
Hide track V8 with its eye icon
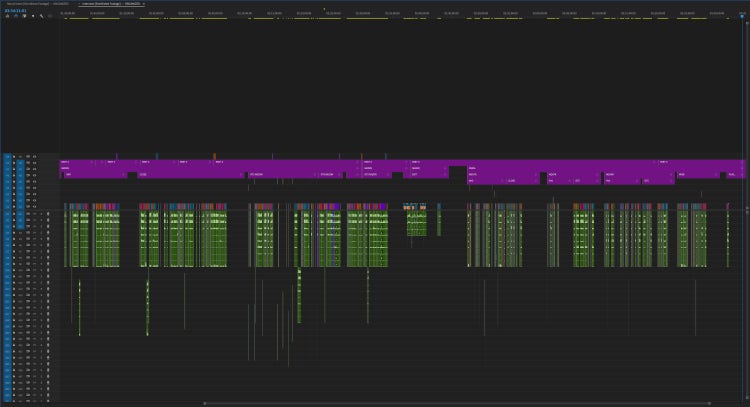click(x=34, y=163)
